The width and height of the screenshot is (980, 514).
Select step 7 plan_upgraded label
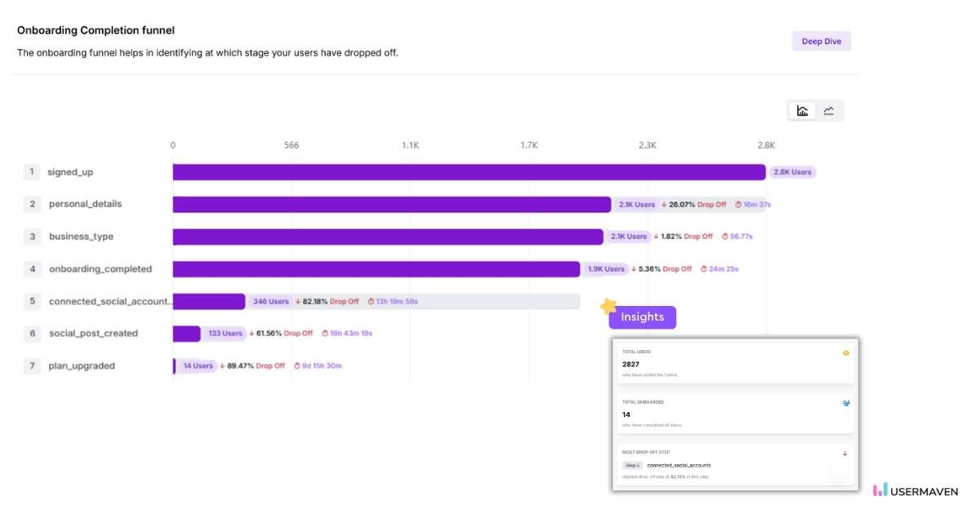coord(82,366)
